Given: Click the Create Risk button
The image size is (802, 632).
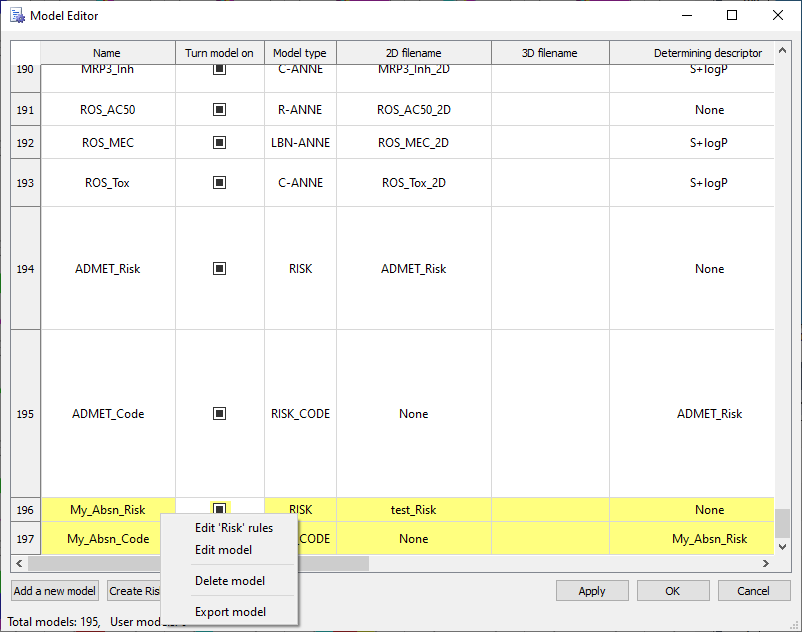Looking at the screenshot, I should (134, 591).
